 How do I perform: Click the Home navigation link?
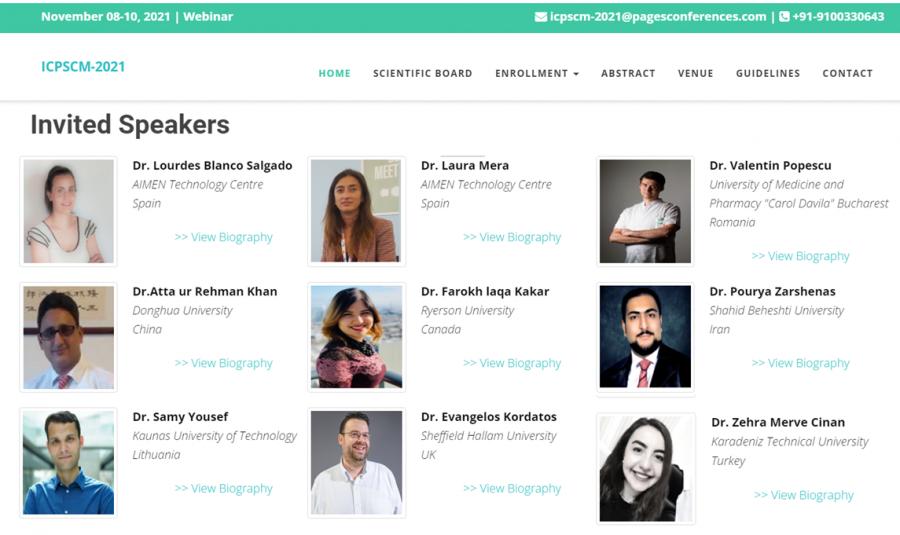(334, 73)
